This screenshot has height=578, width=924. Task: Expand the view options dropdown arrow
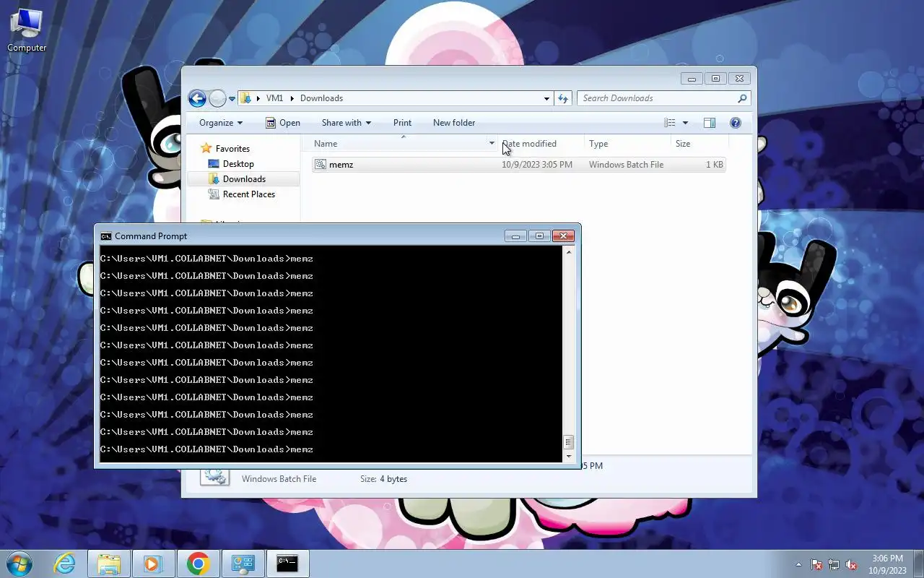coord(685,123)
